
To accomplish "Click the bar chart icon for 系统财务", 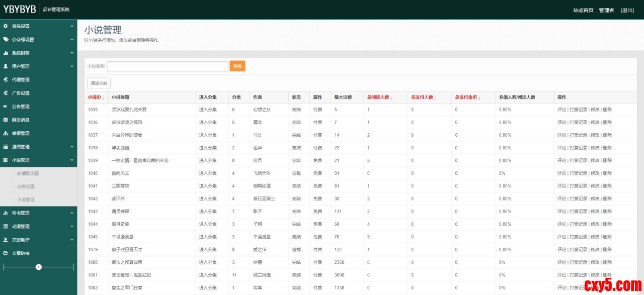I will 6,53.
